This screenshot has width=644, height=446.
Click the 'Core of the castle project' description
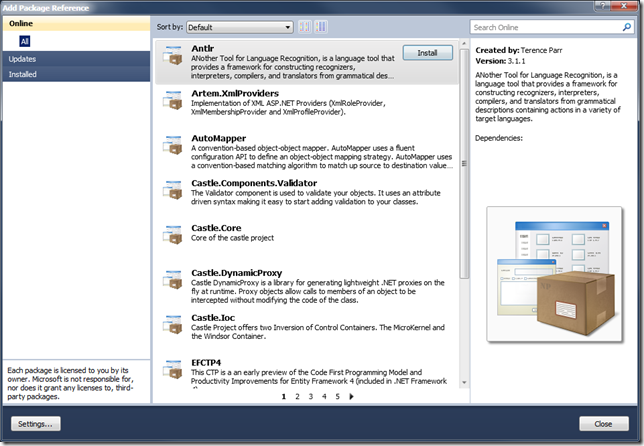coord(232,238)
